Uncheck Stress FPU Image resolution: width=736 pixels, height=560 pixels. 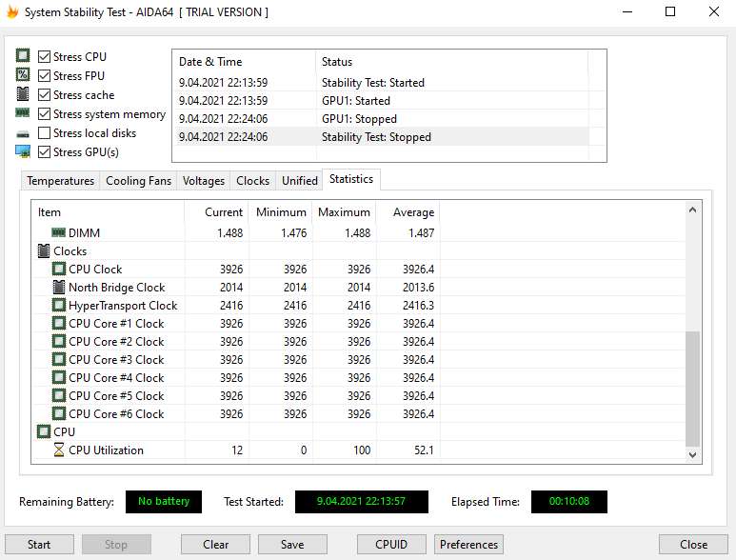pos(44,75)
